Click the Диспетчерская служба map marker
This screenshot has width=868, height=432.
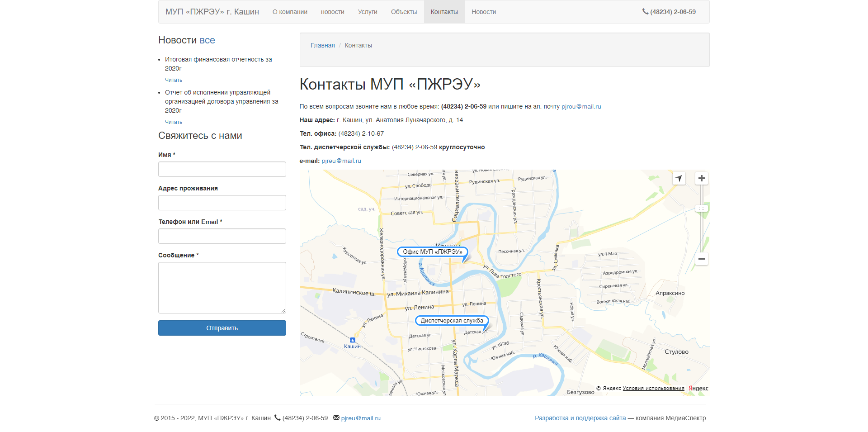452,321
